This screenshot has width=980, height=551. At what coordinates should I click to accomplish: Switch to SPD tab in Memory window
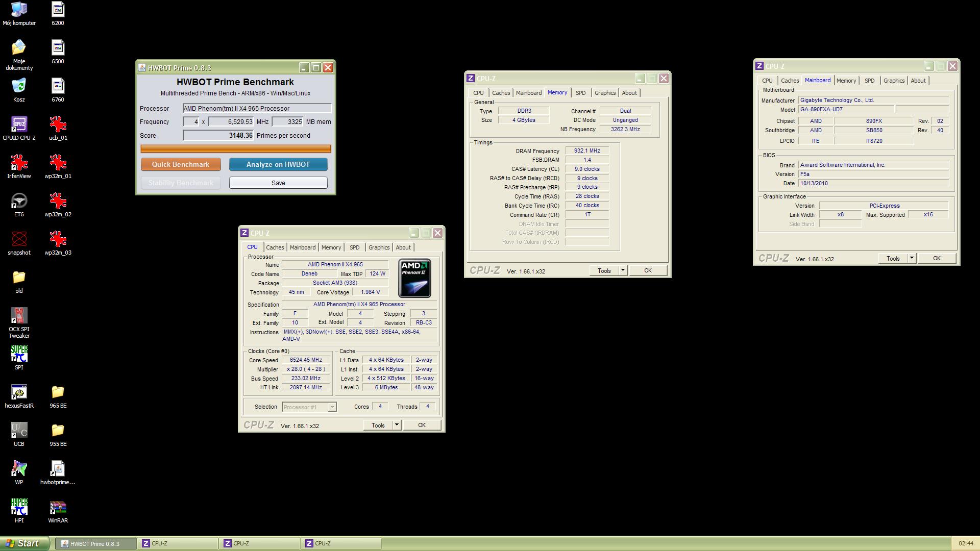(580, 93)
